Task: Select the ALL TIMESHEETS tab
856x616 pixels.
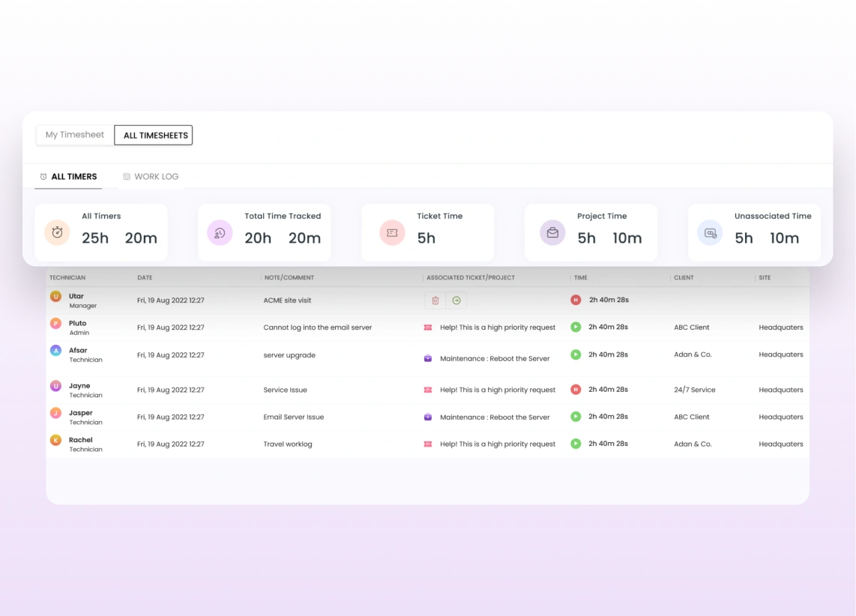Action: 155,135
